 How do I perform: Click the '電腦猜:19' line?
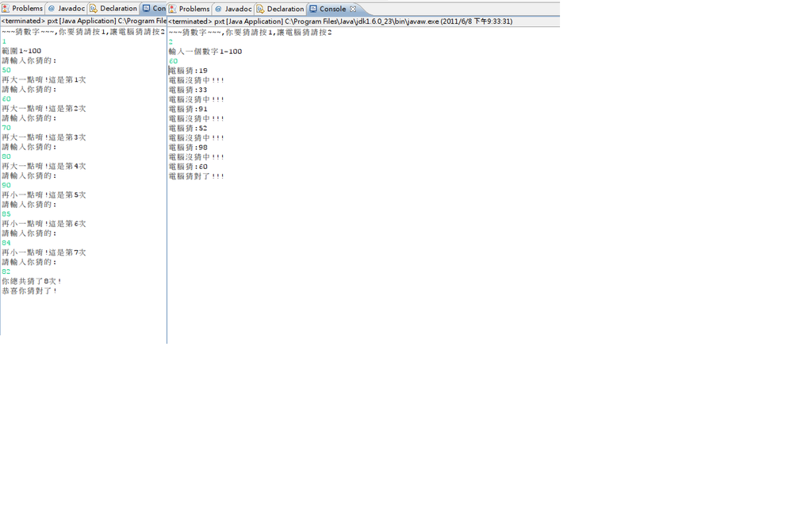[188, 71]
